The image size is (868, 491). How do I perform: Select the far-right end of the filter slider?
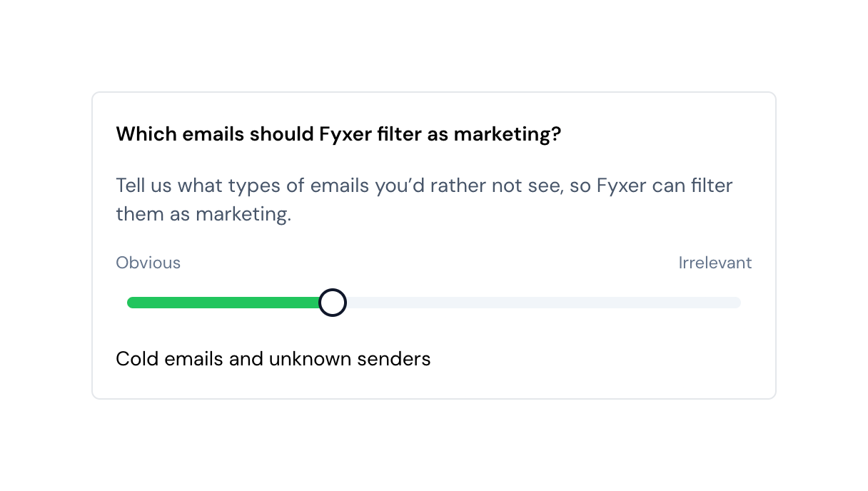pyautogui.click(x=735, y=302)
